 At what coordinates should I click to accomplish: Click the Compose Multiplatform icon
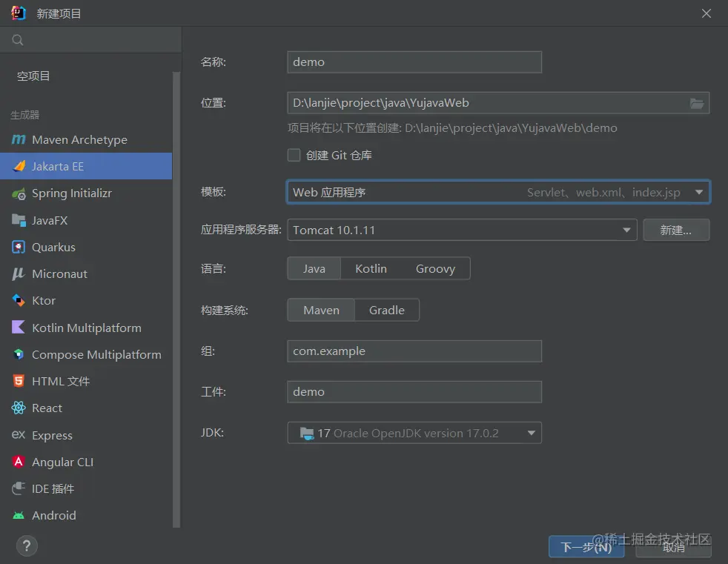pos(19,355)
